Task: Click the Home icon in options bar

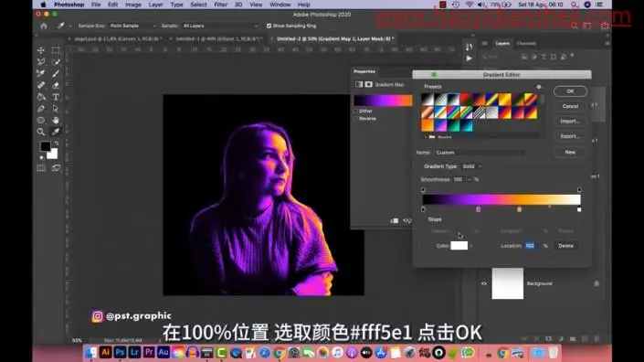Action: click(44, 26)
